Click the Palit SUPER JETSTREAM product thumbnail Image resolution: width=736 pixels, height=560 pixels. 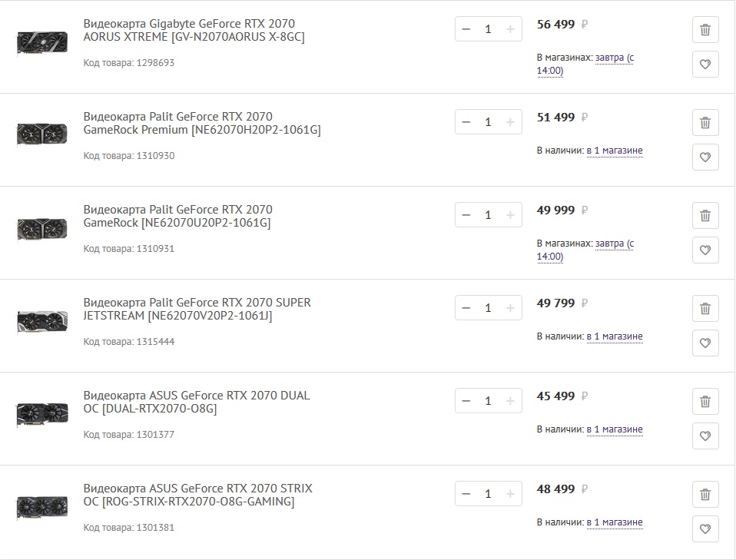pyautogui.click(x=42, y=321)
